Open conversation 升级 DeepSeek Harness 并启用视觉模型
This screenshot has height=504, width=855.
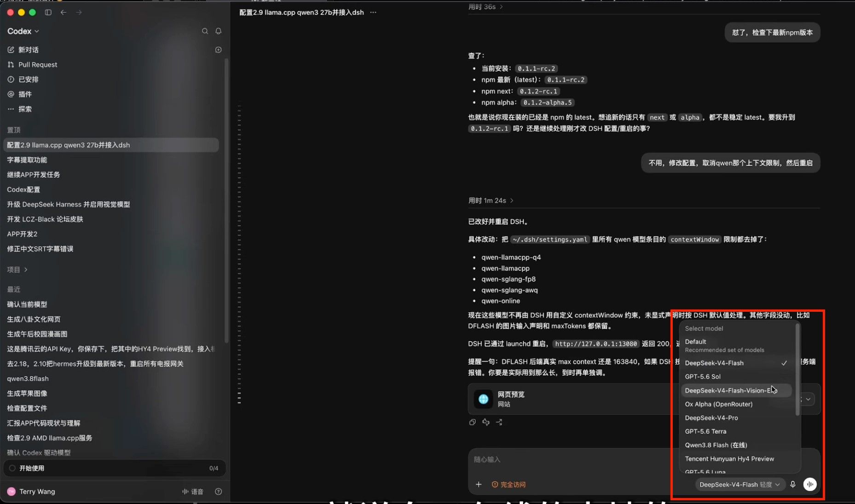click(x=110, y=204)
